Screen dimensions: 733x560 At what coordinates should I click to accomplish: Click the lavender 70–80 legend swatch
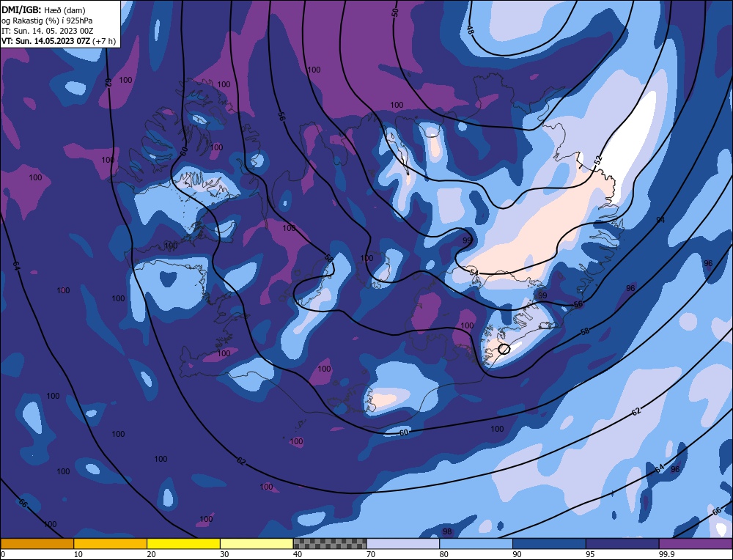(x=403, y=543)
